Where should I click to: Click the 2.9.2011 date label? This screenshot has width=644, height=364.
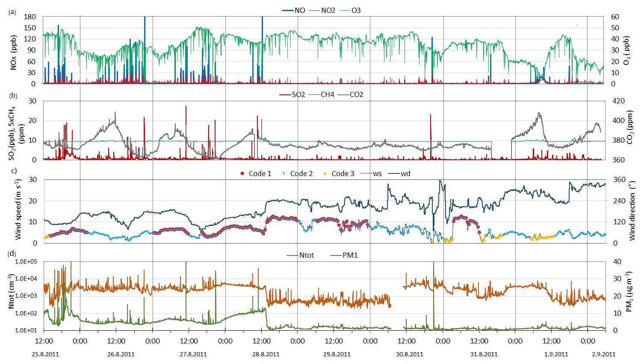(x=603, y=354)
